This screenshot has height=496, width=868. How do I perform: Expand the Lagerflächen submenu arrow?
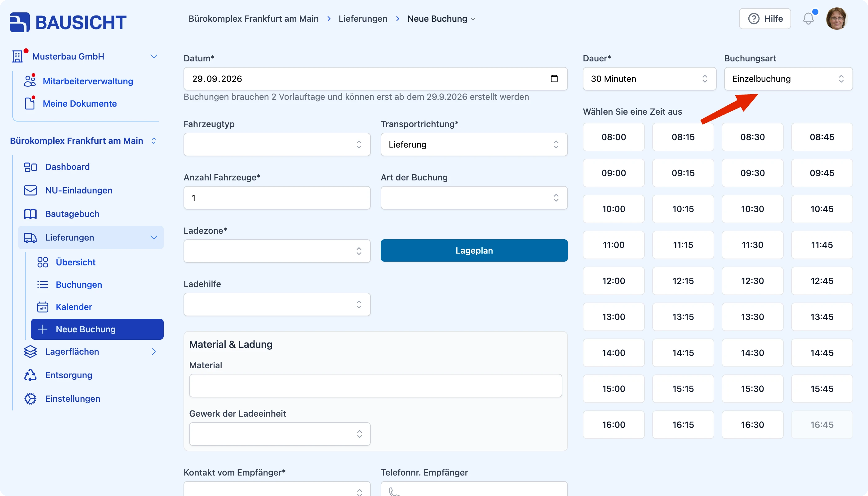coord(154,352)
